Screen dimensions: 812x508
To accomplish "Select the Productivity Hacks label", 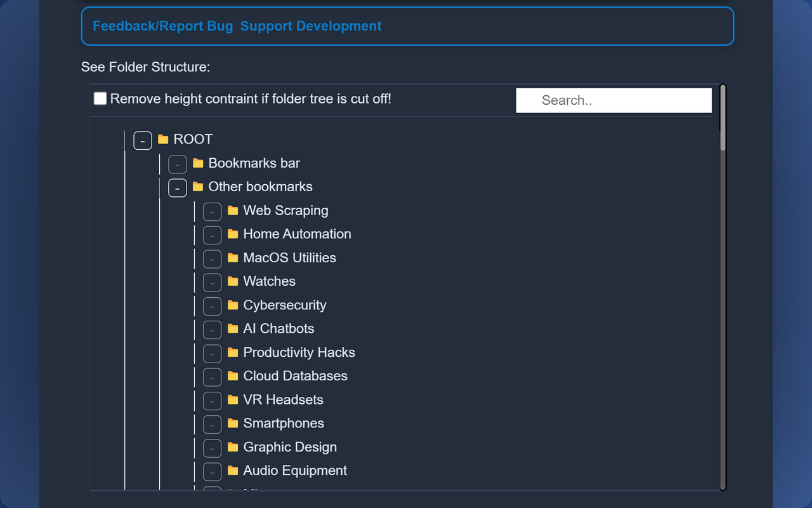I will [x=299, y=352].
